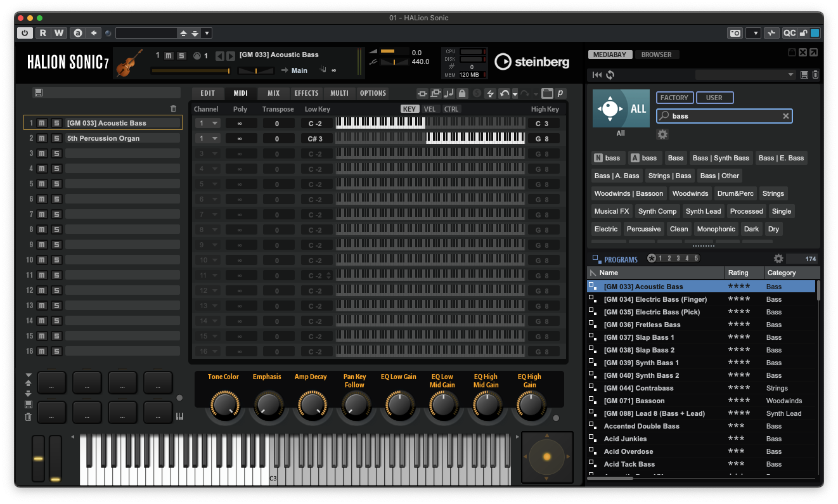Image resolution: width=838 pixels, height=504 pixels.
Task: Open the Main output selector in the header
Action: (299, 70)
